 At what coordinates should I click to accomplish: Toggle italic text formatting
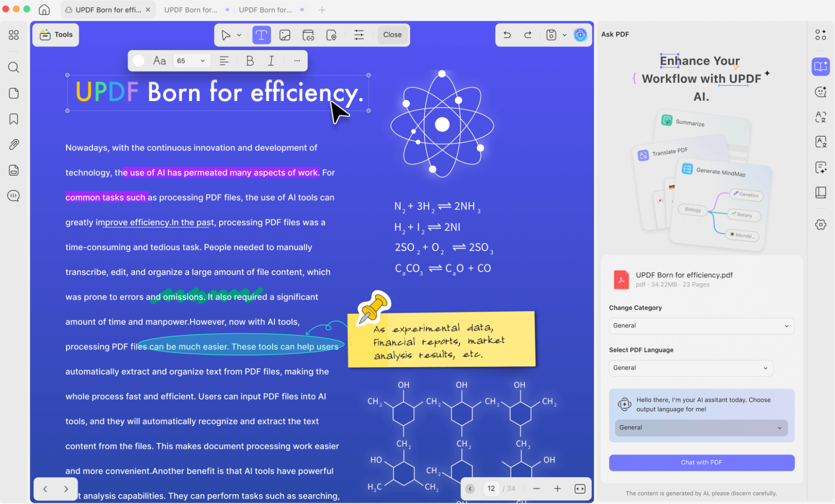[271, 61]
